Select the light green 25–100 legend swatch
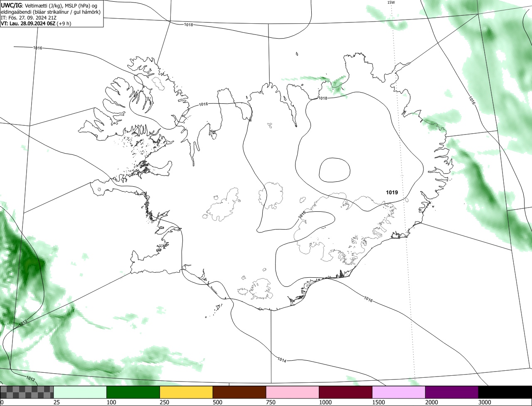The image size is (532, 406). [x=80, y=392]
